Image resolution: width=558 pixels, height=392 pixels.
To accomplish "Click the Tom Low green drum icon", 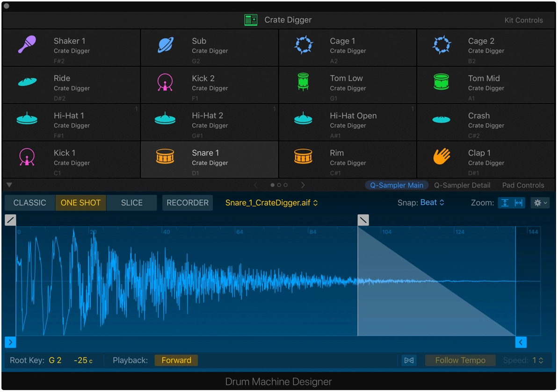I will click(303, 82).
